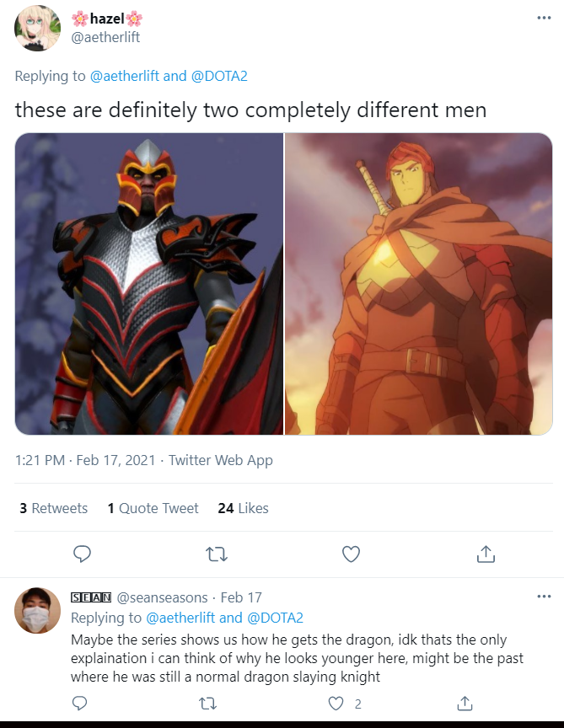This screenshot has width=564, height=728.
Task: Open the armored Dragon Knight game image
Action: click(x=149, y=284)
